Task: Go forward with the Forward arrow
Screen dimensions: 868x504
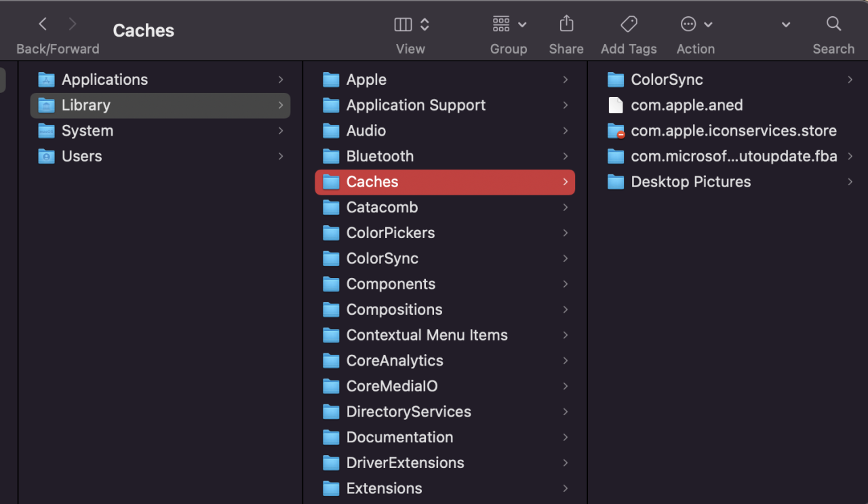Action: pyautogui.click(x=73, y=24)
